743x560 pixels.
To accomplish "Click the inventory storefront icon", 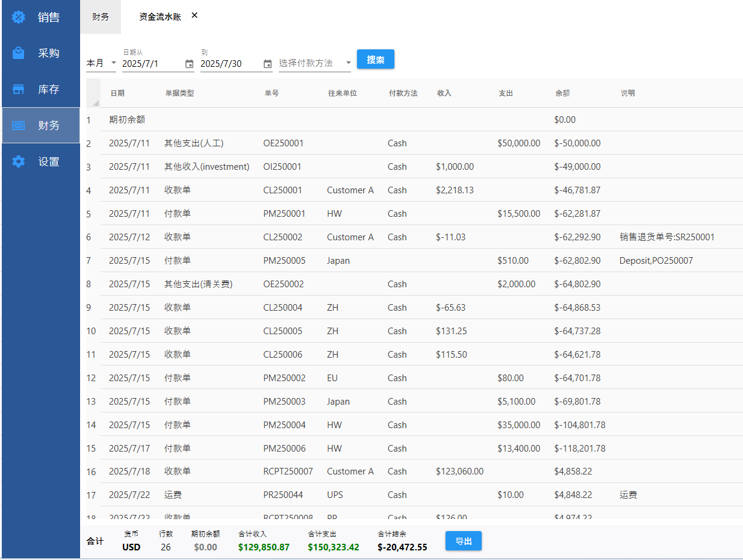I will click(x=19, y=89).
